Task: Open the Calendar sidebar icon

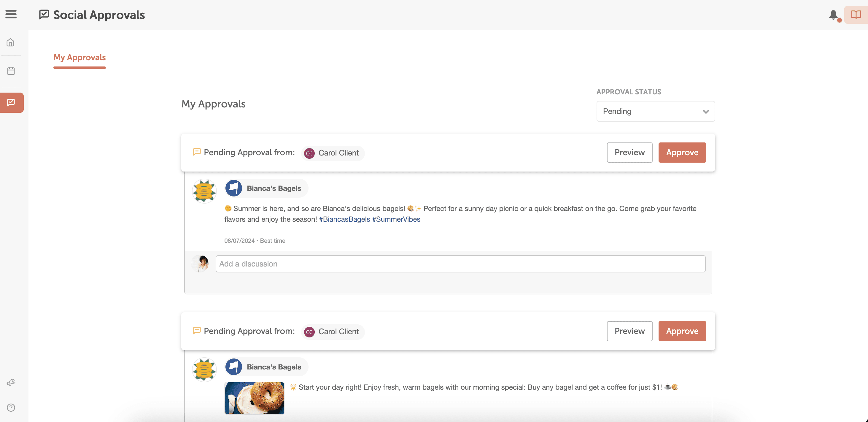Action: [x=11, y=71]
